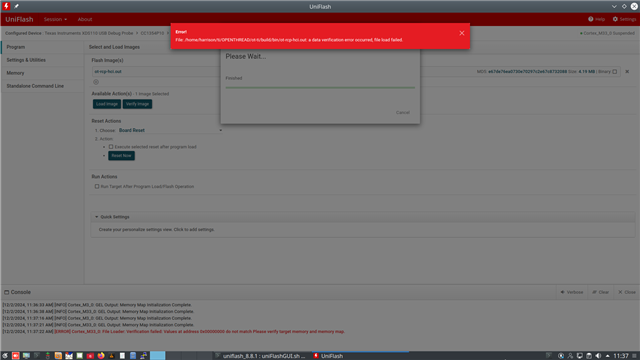Show hidden tray icons arrow

pos(607,356)
